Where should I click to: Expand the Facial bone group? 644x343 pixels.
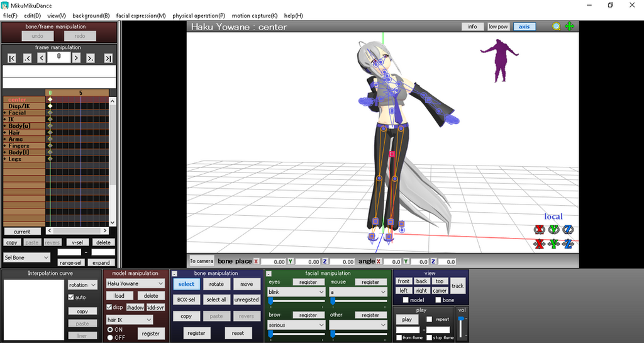coord(5,113)
